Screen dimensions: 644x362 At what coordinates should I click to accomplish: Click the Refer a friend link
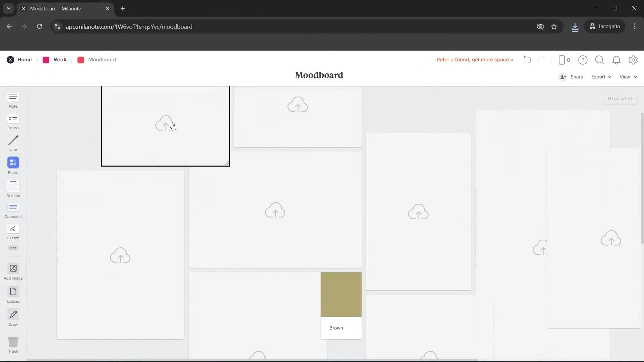475,60
